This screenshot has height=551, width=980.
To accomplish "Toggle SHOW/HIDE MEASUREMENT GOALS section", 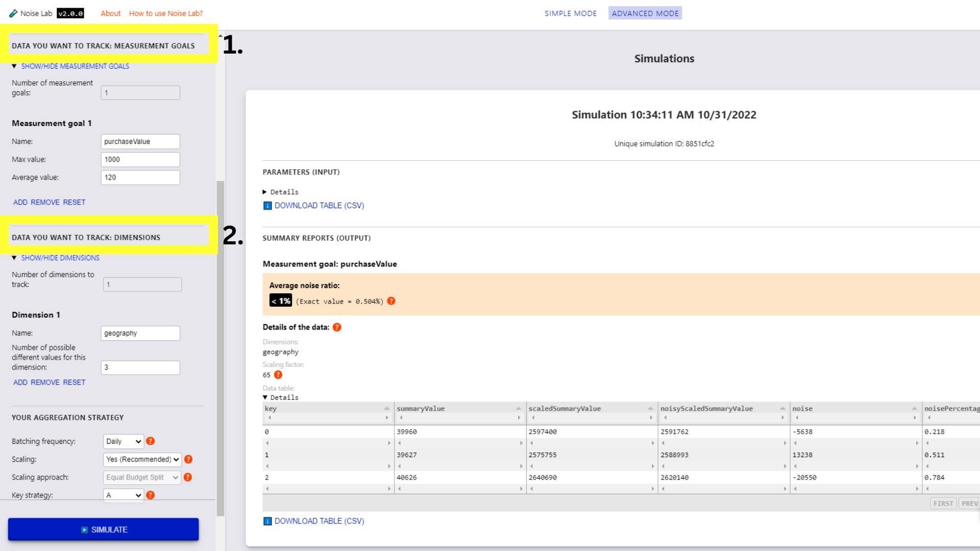I will point(75,66).
